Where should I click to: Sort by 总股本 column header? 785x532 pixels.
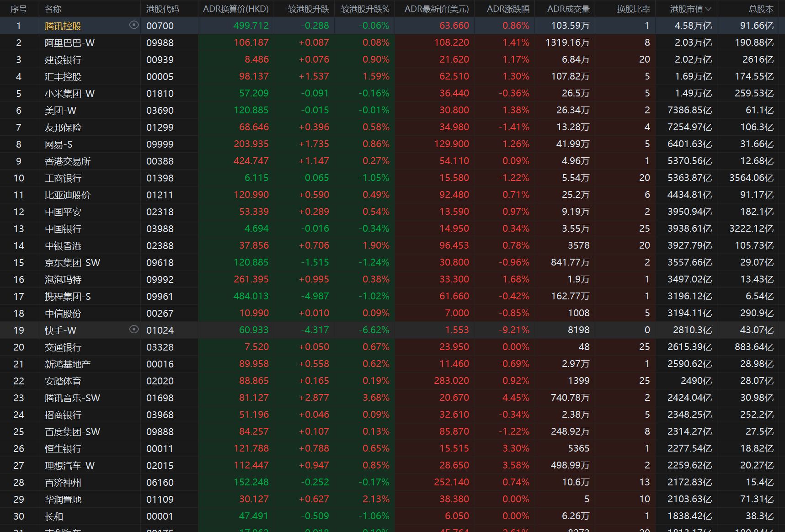(761, 9)
